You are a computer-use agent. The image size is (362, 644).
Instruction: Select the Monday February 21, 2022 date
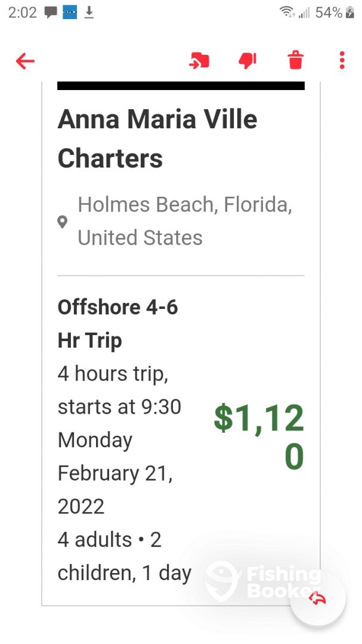coord(115,473)
